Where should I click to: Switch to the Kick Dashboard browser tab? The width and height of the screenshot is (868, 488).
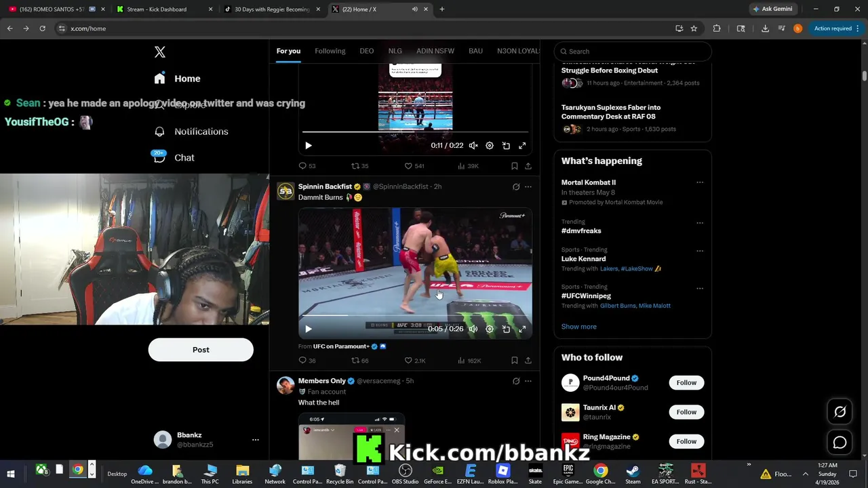[x=164, y=9]
